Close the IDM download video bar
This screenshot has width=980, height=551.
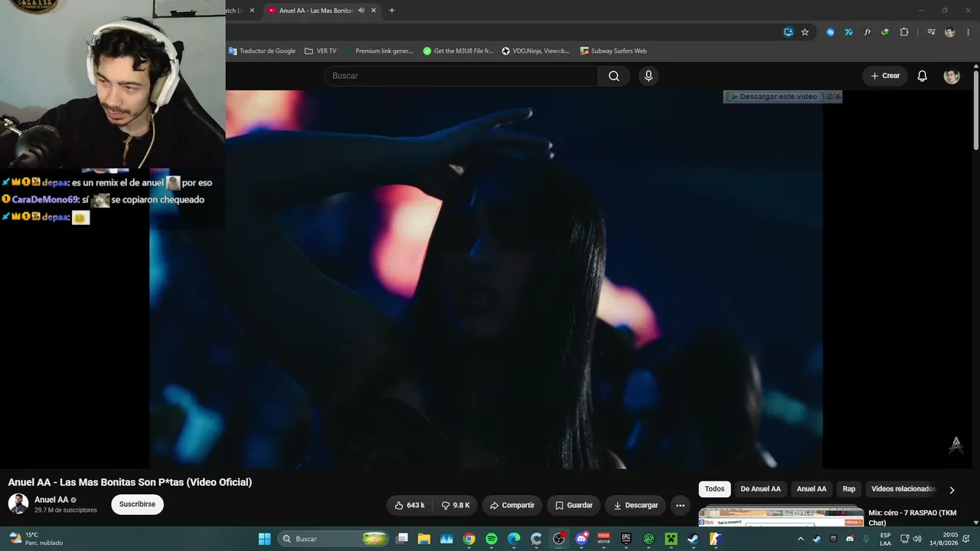click(837, 96)
